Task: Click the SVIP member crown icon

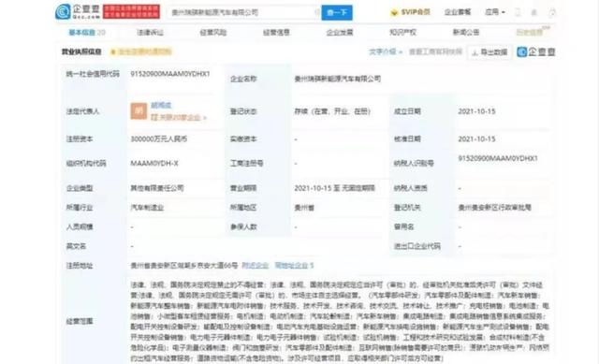Action: point(394,12)
